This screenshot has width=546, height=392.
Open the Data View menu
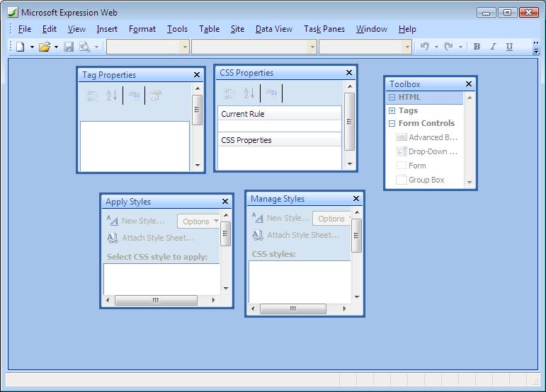(x=274, y=29)
